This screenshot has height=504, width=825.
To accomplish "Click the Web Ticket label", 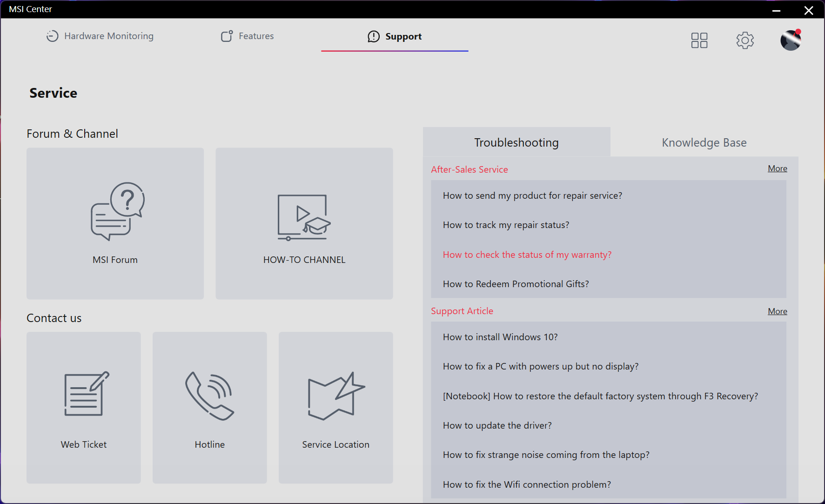I will tap(84, 444).
